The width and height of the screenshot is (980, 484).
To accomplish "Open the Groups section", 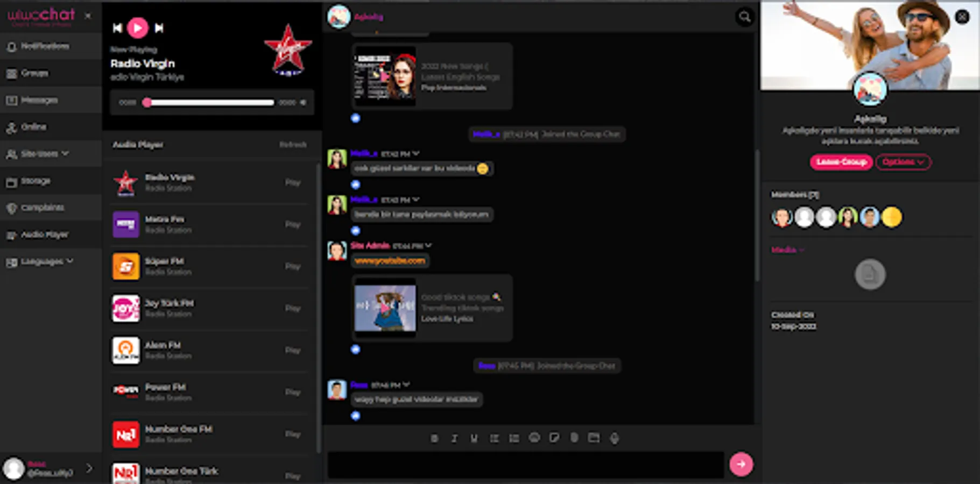I will tap(51, 73).
